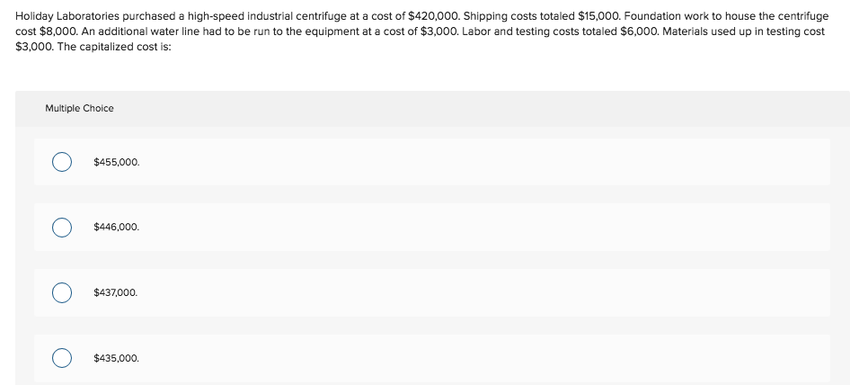Click the $420,000 purchase cost figure
The image size is (868, 385).
433,16
